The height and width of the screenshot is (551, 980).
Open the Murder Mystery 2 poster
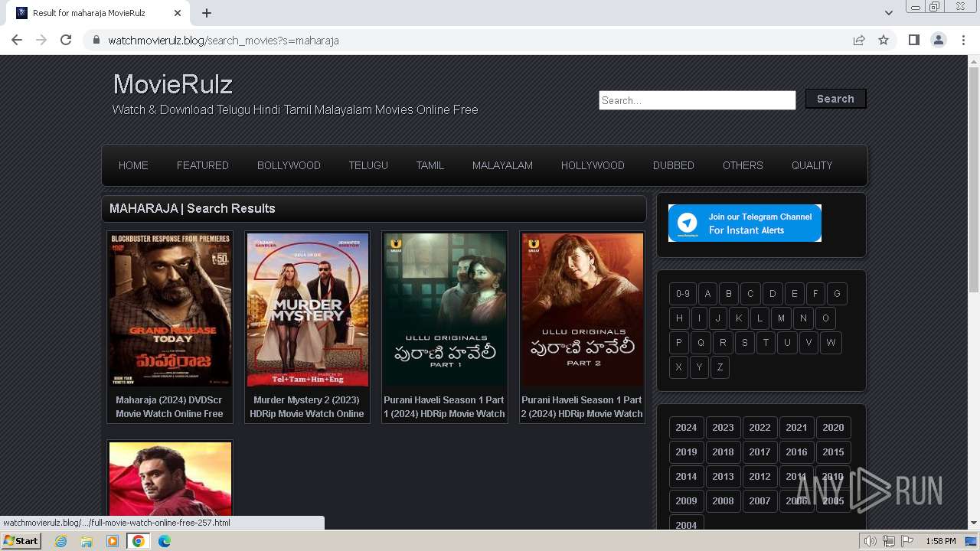(x=307, y=309)
